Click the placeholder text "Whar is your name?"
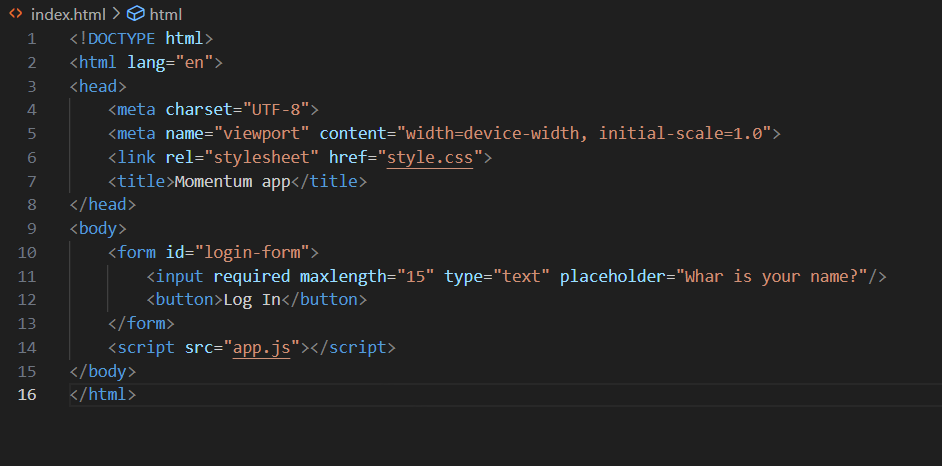942x466 pixels. [776, 276]
